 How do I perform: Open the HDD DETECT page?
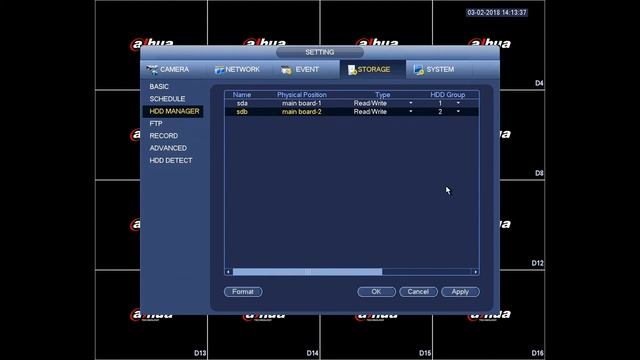click(x=171, y=160)
